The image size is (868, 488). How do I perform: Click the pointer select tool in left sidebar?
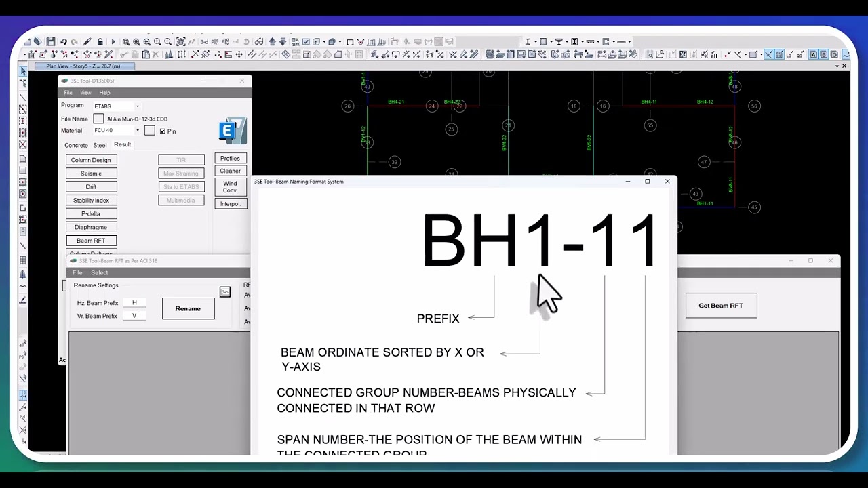23,70
